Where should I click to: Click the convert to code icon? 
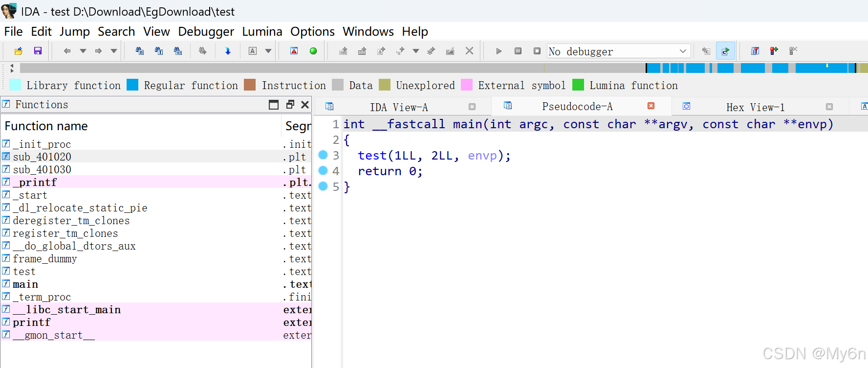point(344,51)
